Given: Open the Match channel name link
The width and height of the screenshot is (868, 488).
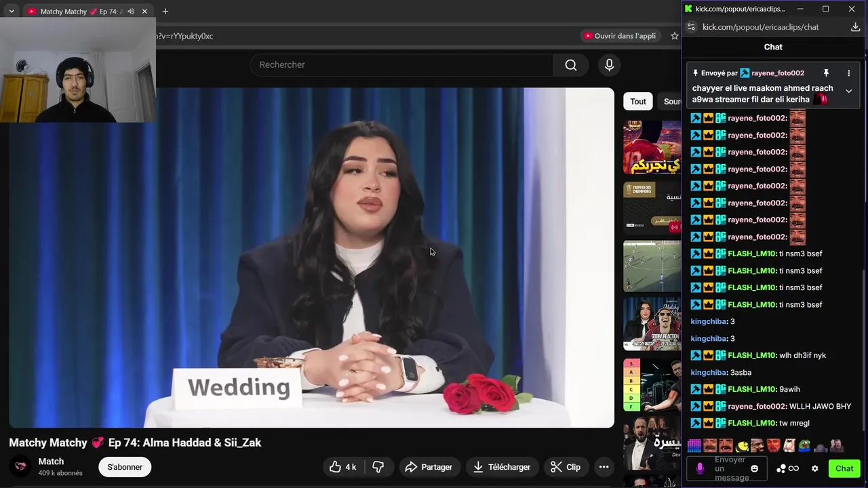Looking at the screenshot, I should tap(51, 462).
